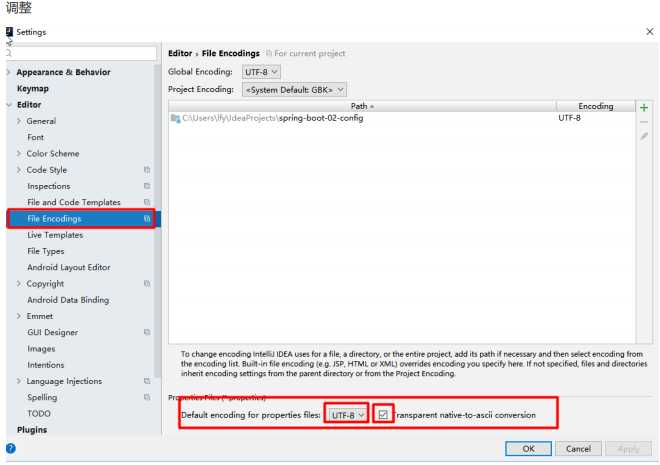Expand the Emmet node

[x=19, y=316]
